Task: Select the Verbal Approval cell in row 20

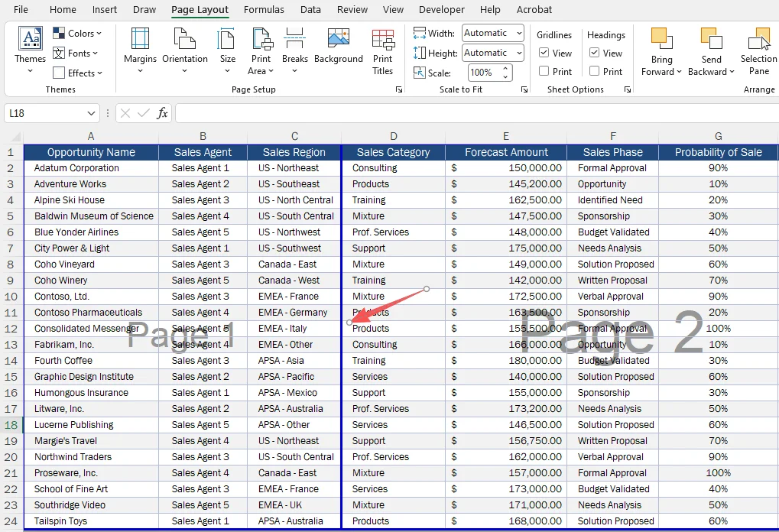Action: (612, 457)
